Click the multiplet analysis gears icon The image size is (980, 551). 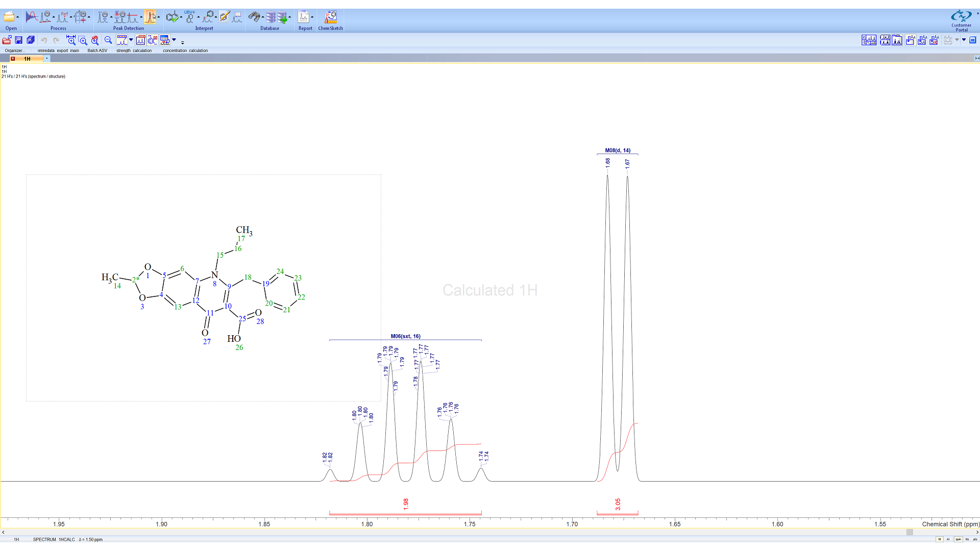120,17
